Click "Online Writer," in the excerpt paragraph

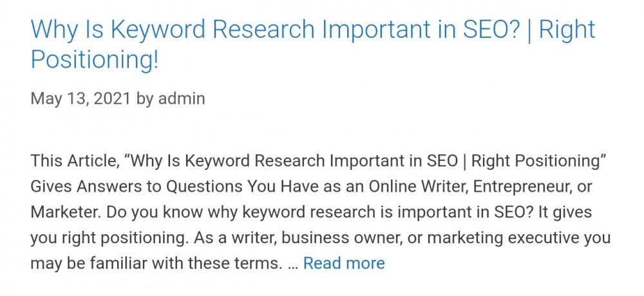pos(418,187)
